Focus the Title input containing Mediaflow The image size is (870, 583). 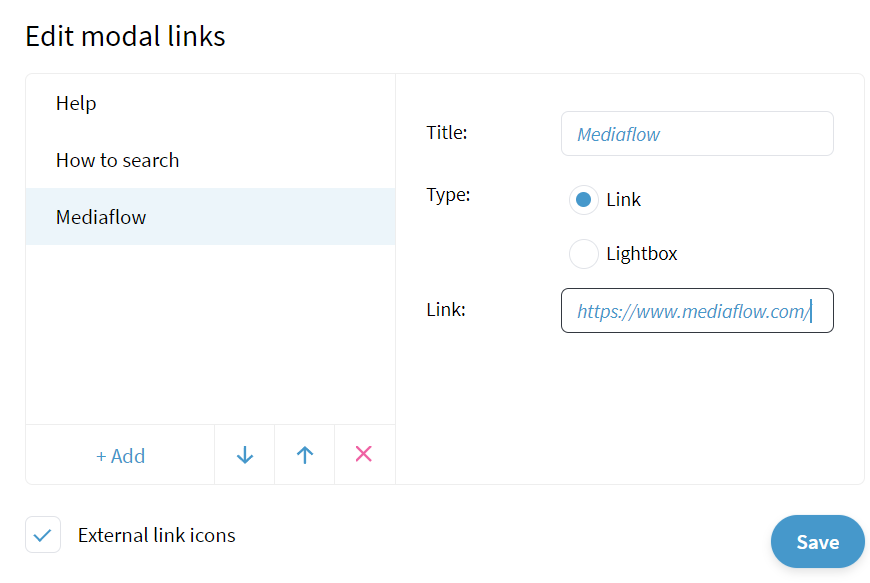tap(697, 134)
